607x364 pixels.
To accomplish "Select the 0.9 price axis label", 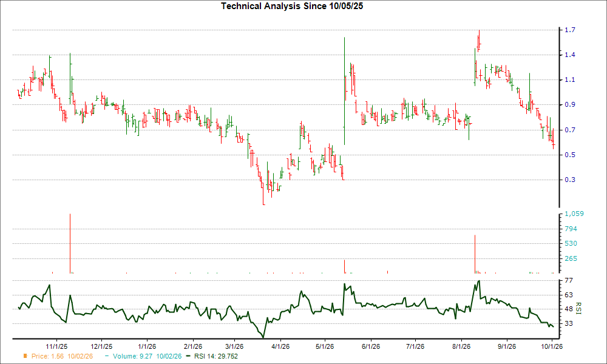I will pos(570,105).
